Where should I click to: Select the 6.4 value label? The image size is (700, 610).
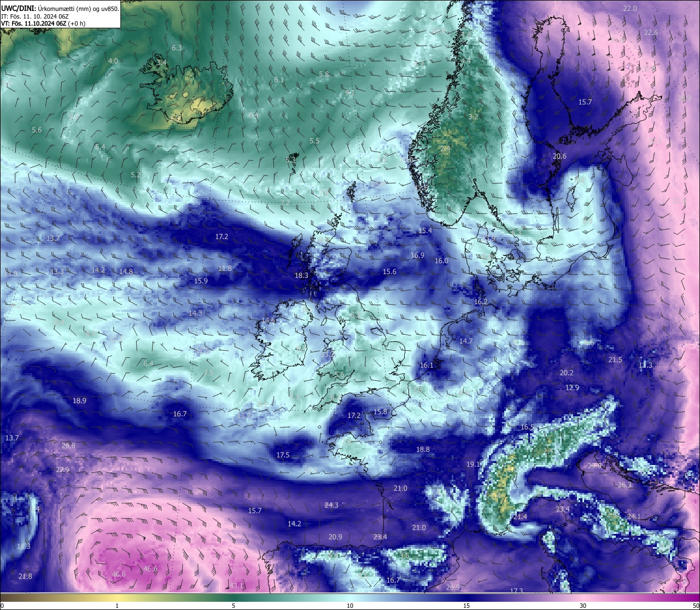148,363
